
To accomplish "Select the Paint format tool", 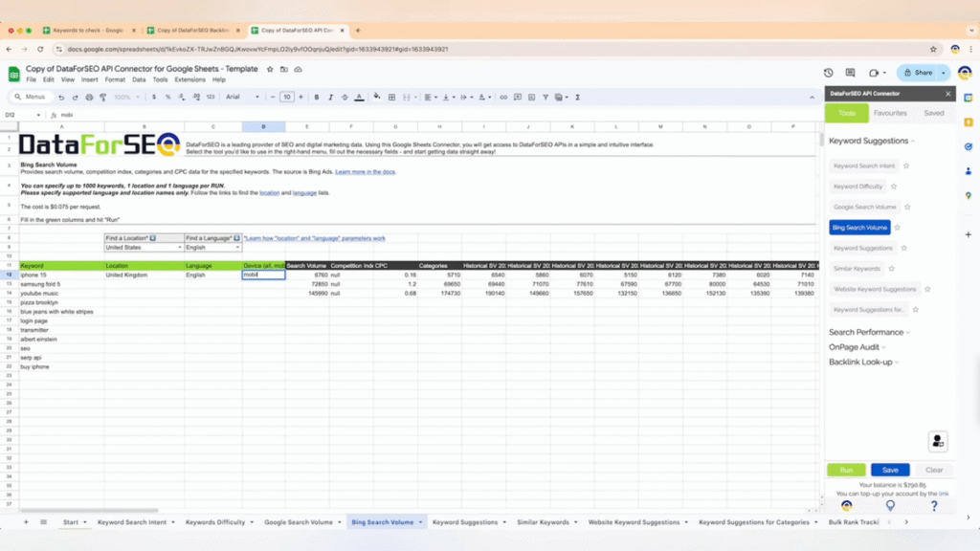I will (102, 98).
